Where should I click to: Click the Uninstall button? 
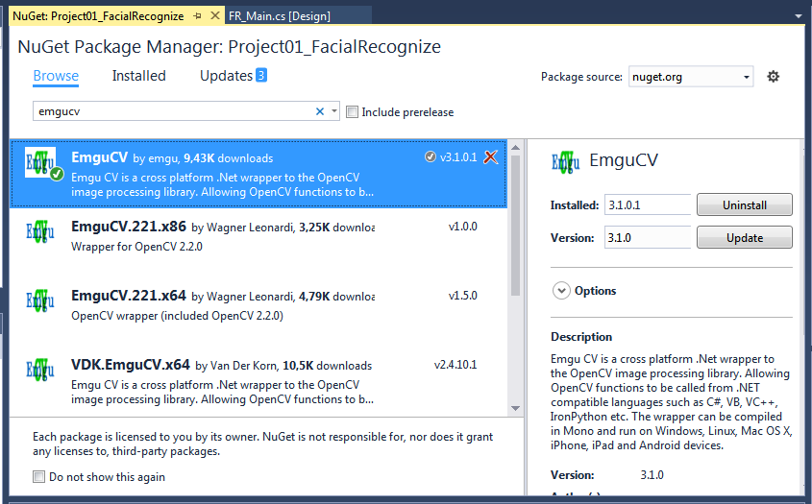744,204
